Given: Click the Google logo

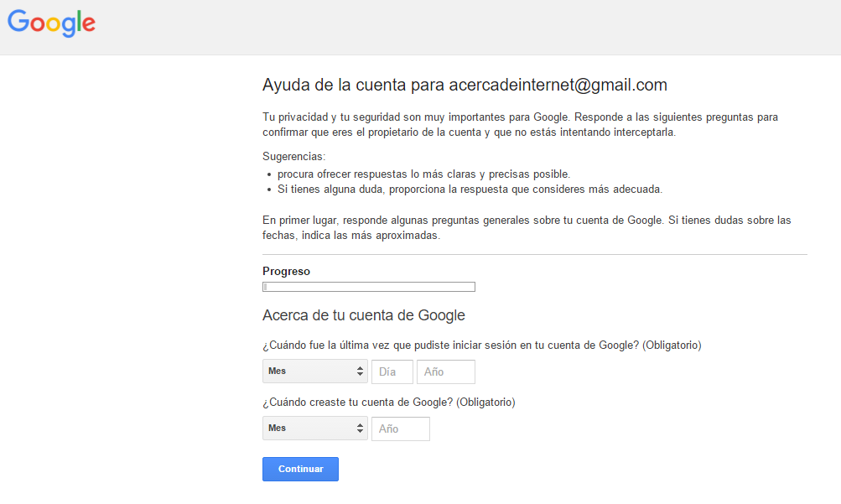Looking at the screenshot, I should pos(51,23).
